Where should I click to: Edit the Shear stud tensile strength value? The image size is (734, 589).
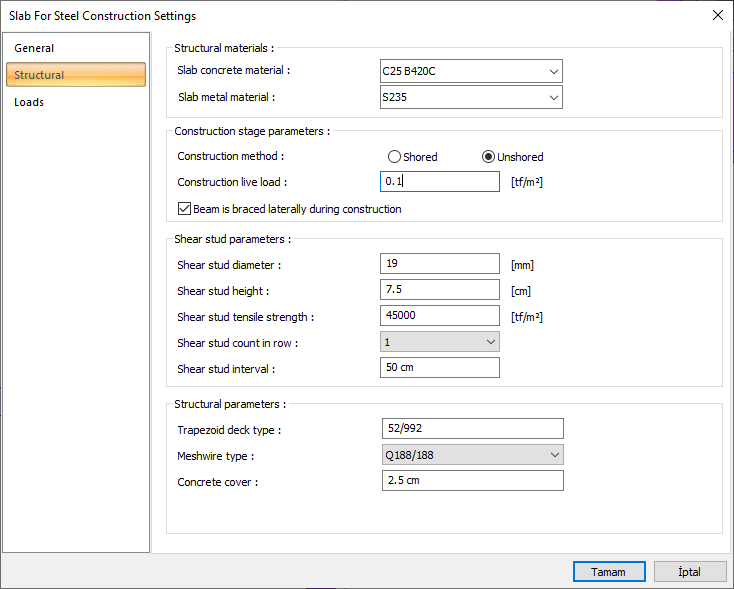[440, 316]
